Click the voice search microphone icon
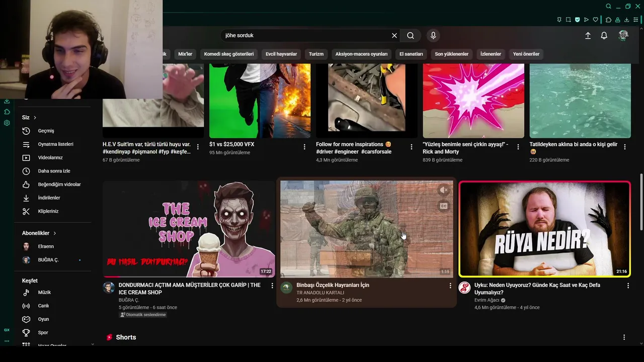 tap(433, 36)
